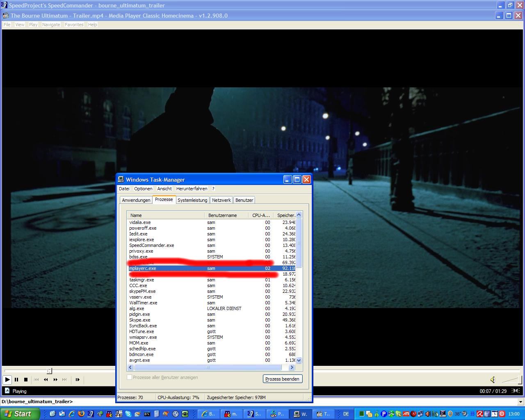Stop the video playback
The height and width of the screenshot is (420, 525).
[x=26, y=380]
